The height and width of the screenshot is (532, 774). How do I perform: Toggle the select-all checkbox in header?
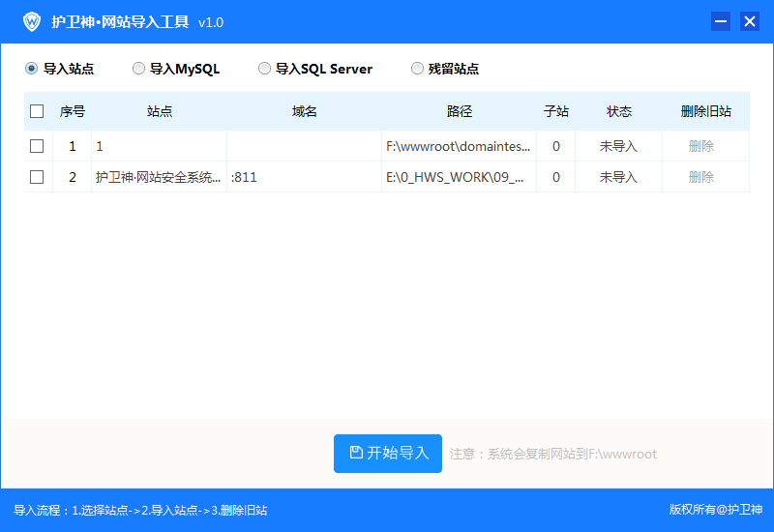pos(37,111)
